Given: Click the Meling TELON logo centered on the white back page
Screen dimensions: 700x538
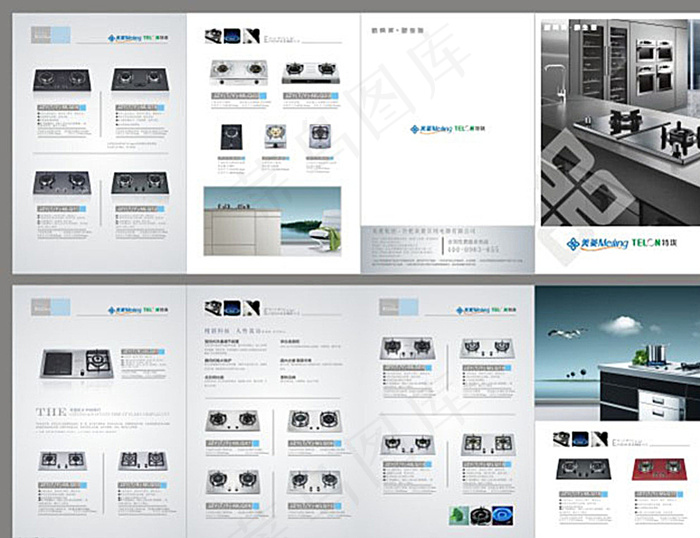Looking at the screenshot, I should click(x=448, y=129).
